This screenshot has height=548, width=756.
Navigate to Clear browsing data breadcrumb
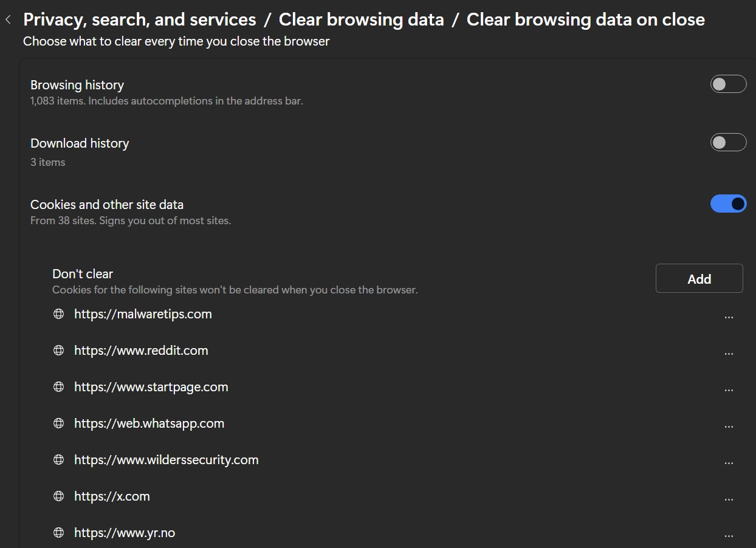coord(361,20)
